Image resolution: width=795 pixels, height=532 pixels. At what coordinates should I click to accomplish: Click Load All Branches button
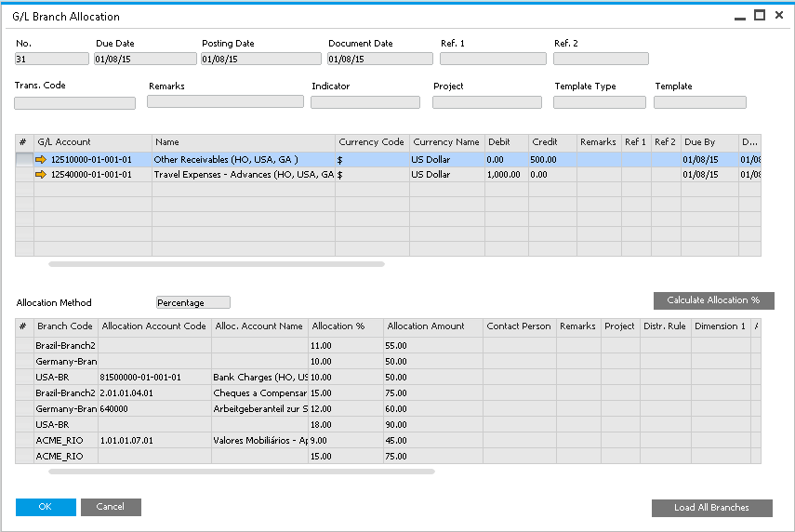(712, 508)
